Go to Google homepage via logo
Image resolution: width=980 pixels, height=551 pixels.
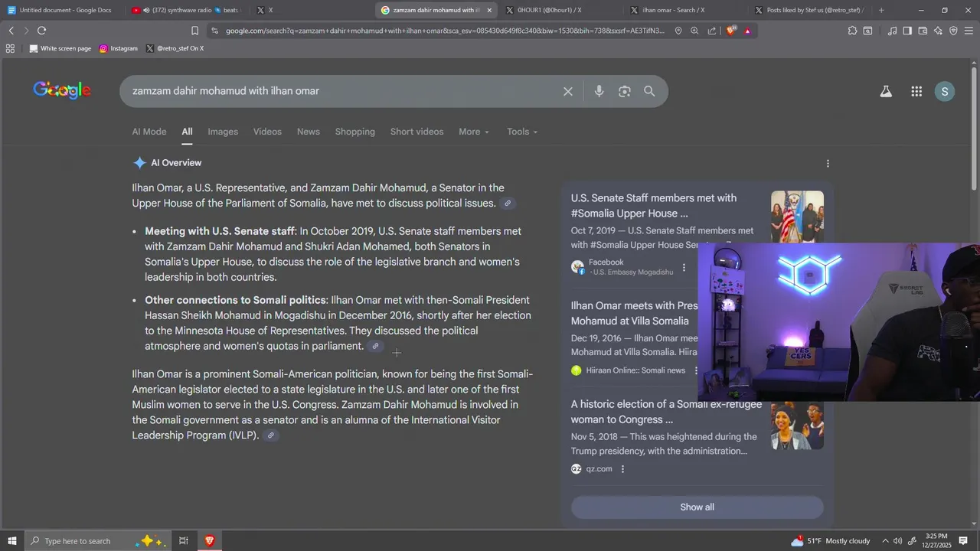[x=62, y=90]
